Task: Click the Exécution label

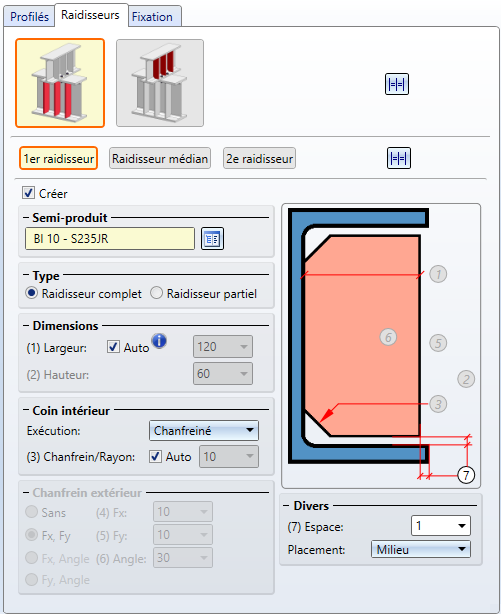Action: tap(54, 431)
